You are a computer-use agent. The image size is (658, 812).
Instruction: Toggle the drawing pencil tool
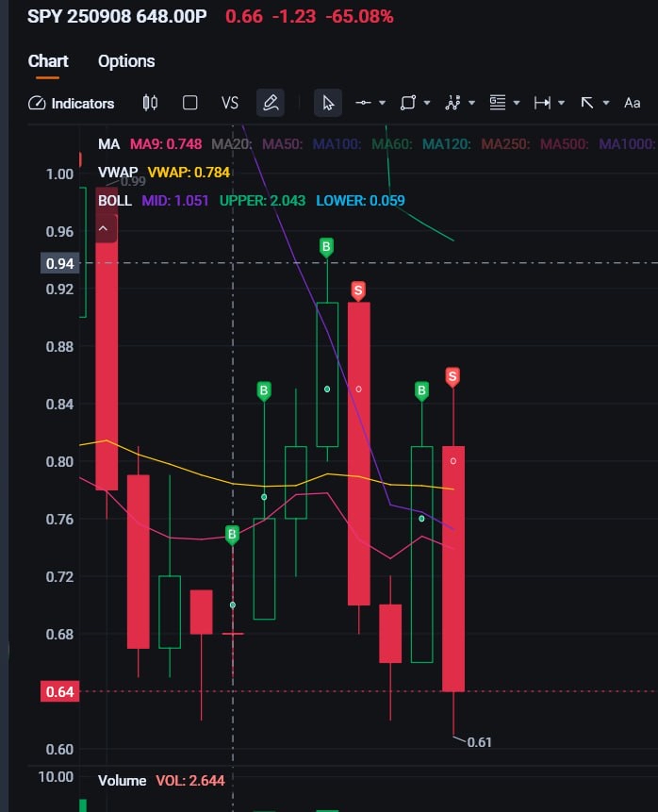point(271,103)
